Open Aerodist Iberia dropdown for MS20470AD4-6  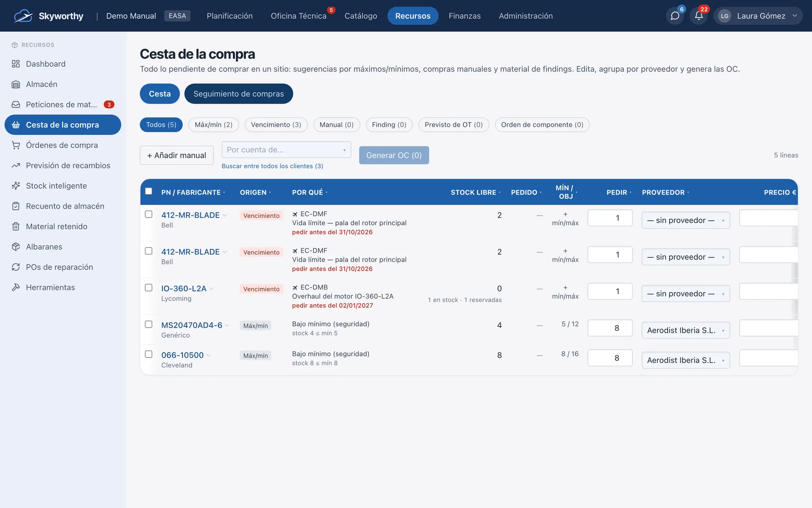coord(686,330)
